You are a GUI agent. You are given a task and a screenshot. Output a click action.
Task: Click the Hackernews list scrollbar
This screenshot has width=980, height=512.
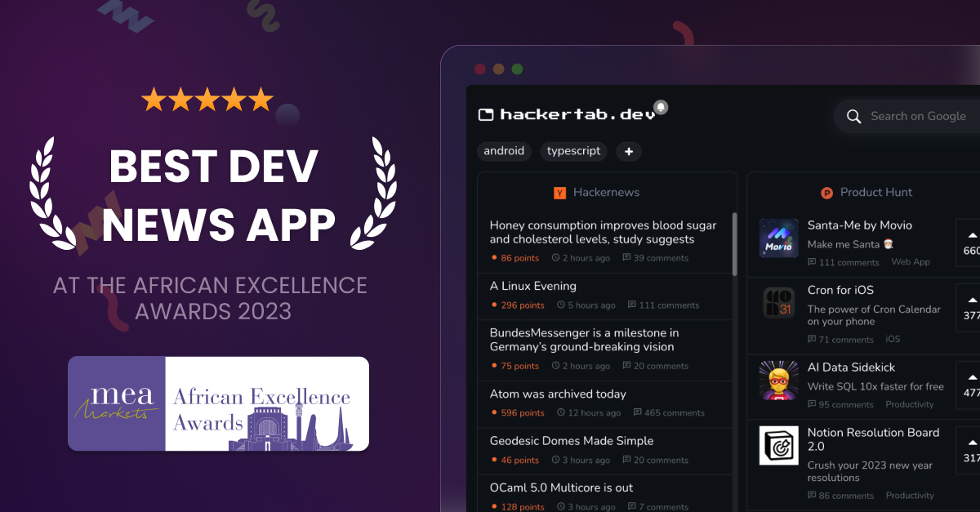pyautogui.click(x=735, y=243)
